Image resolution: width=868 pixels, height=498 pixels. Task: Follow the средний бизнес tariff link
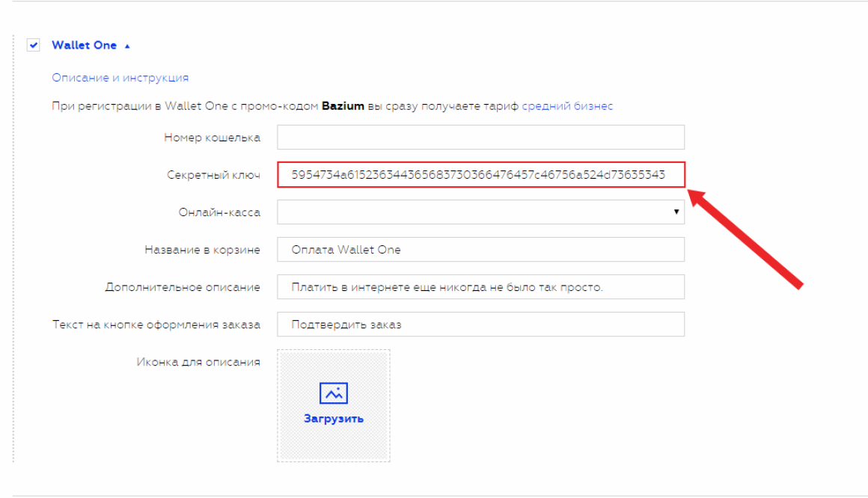pos(567,105)
